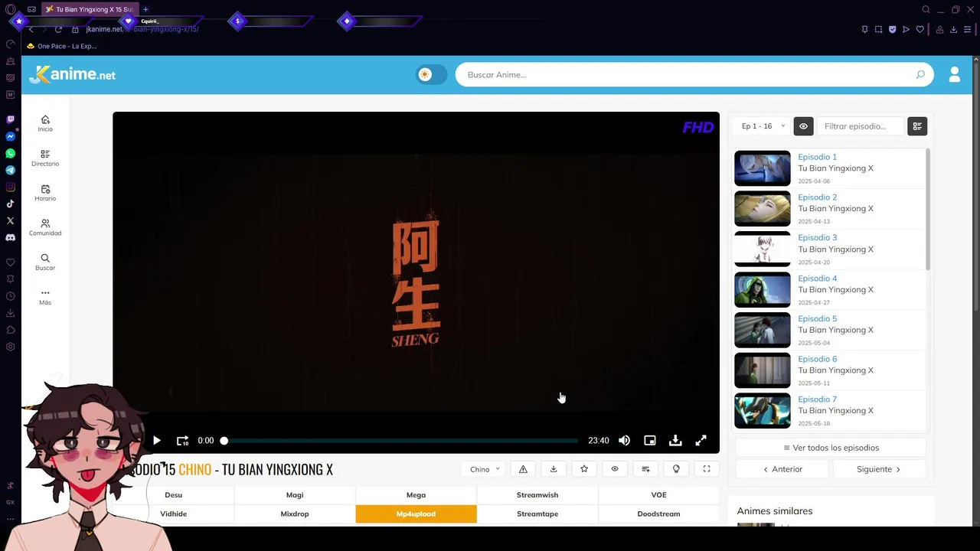Open One Pace bookmark

(x=61, y=46)
